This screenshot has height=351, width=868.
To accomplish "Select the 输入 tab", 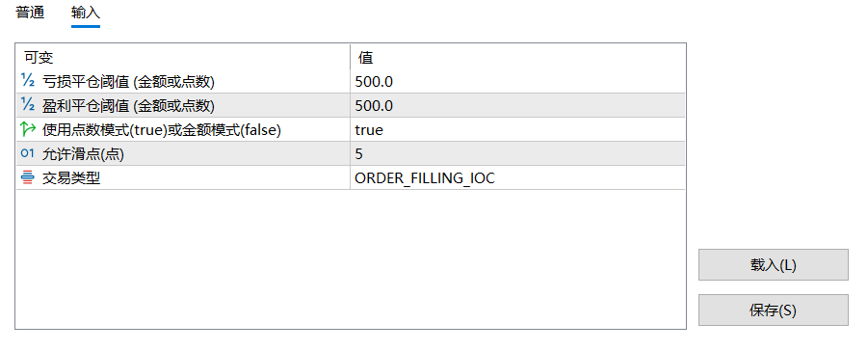I will (85, 13).
